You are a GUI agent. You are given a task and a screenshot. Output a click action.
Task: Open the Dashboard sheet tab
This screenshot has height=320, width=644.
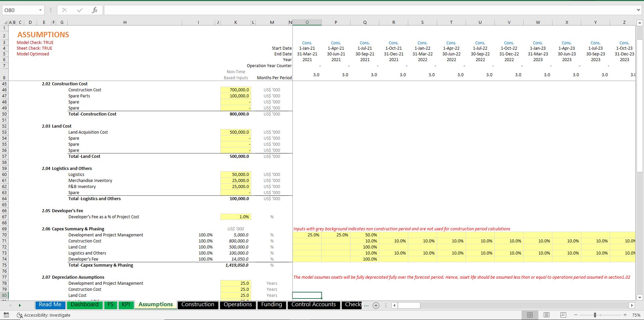tap(85, 305)
